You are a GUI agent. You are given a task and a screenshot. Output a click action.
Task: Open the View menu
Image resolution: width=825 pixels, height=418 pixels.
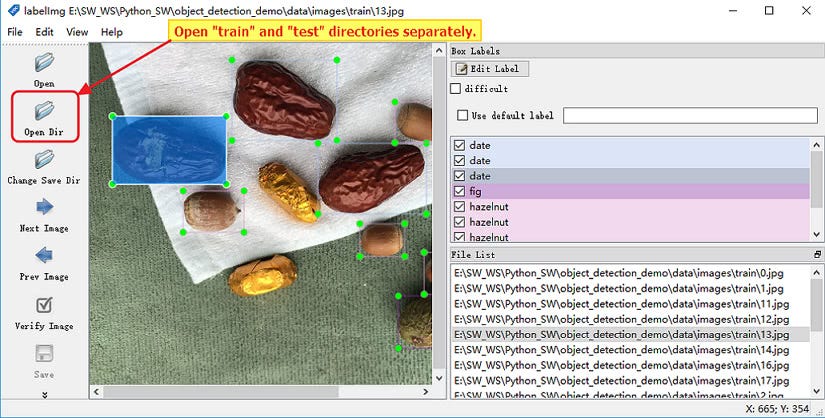77,32
